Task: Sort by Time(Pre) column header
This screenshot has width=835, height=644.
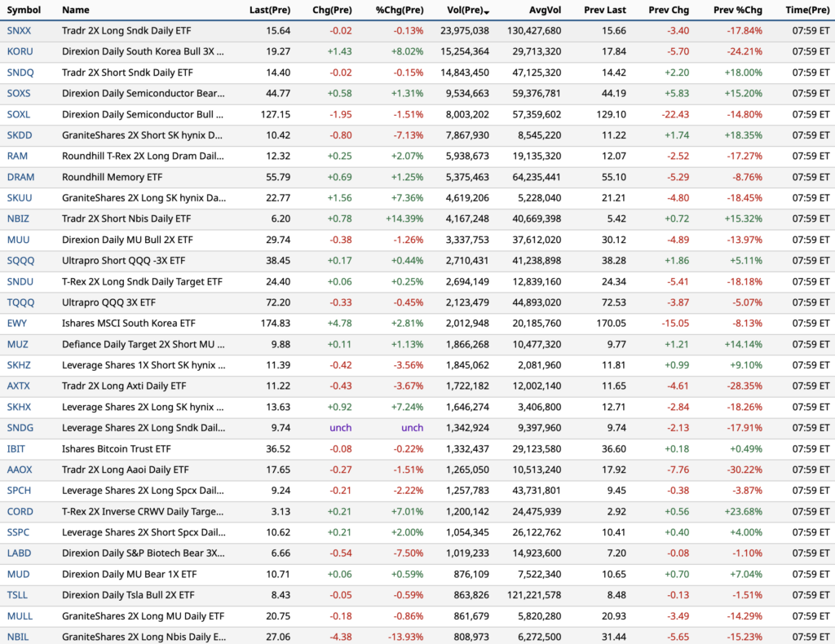Action: click(x=807, y=10)
